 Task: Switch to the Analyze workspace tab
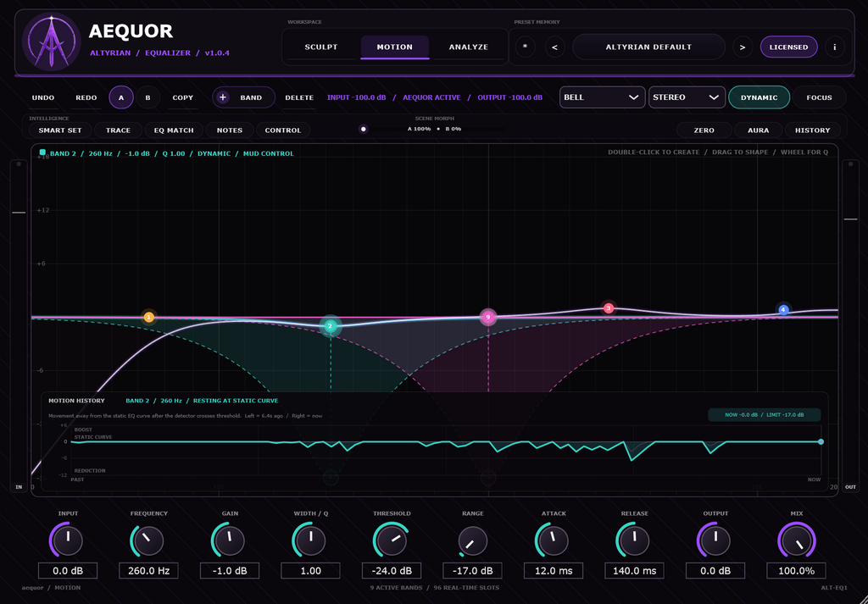[x=468, y=47]
